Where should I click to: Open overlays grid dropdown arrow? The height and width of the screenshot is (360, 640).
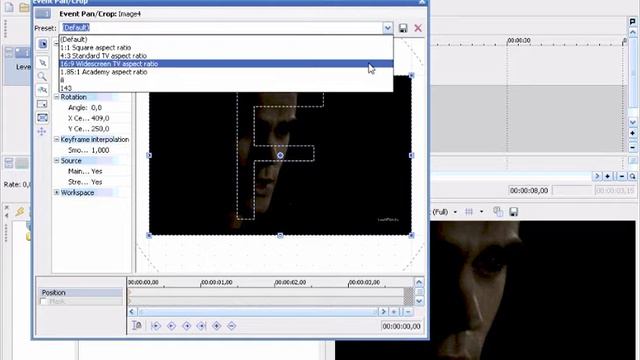482,212
